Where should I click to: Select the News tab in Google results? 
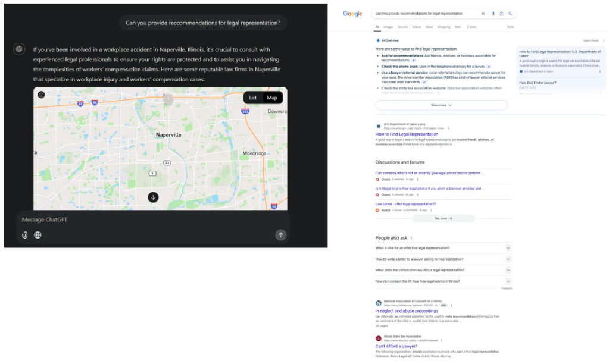click(x=429, y=27)
